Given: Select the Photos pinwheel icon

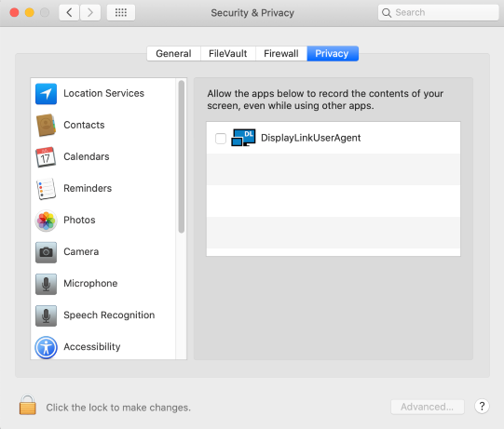Looking at the screenshot, I should pos(46,221).
